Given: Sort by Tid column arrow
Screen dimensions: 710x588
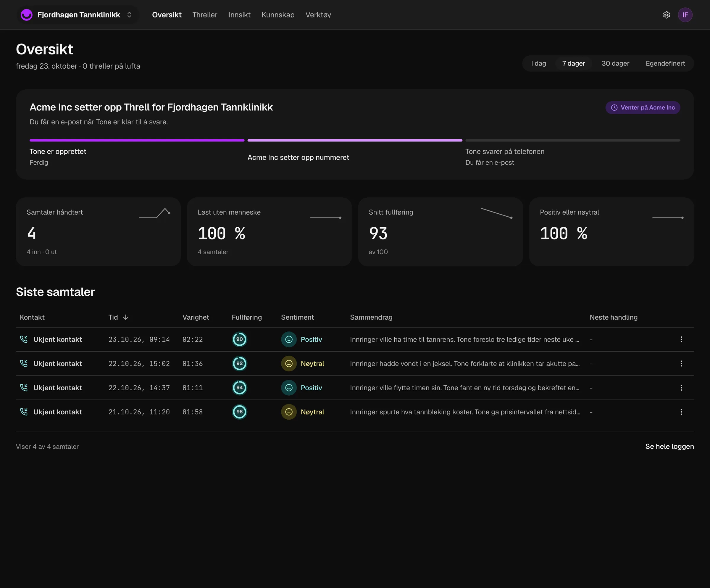Looking at the screenshot, I should (x=126, y=317).
